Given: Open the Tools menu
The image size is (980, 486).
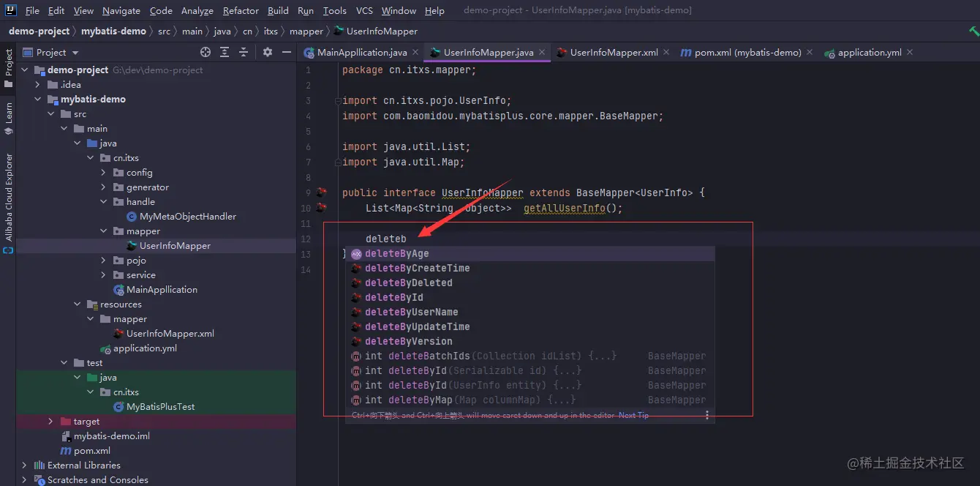Looking at the screenshot, I should point(334,10).
